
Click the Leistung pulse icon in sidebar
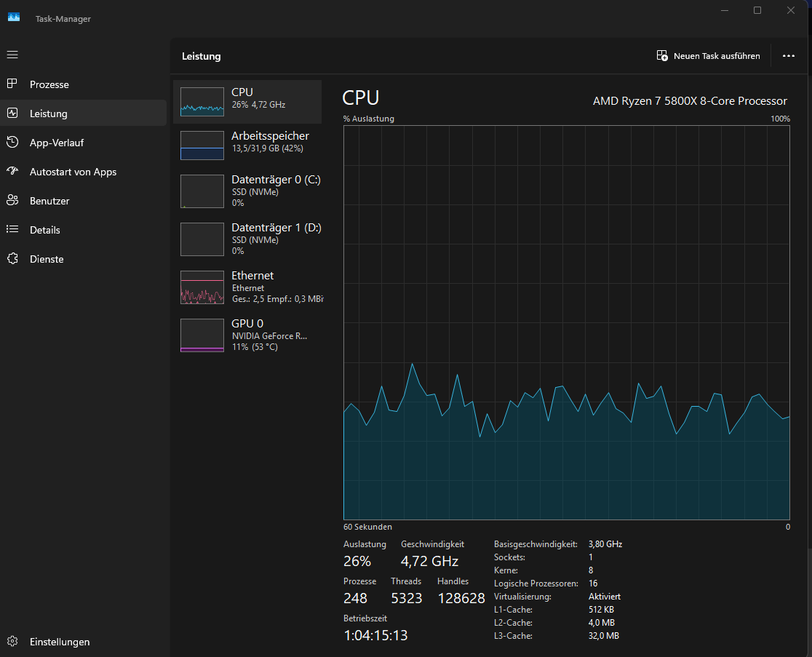tap(12, 113)
